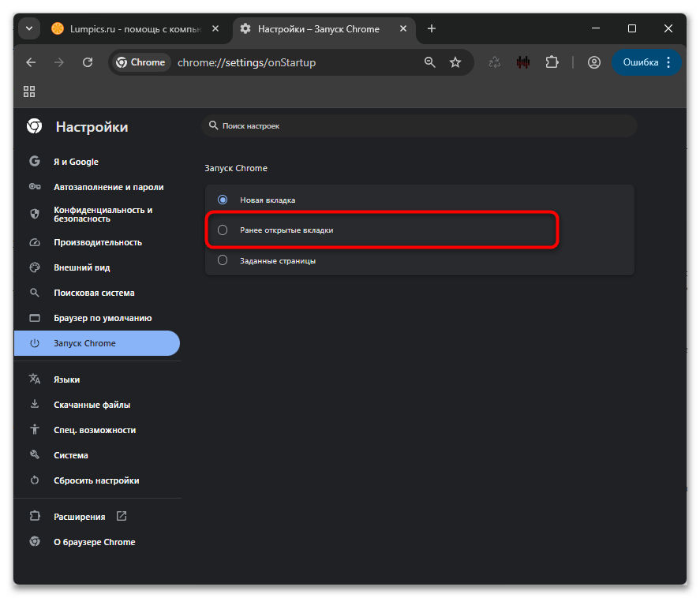Image resolution: width=700 pixels, height=598 pixels.
Task: Open Сбросить настройки section
Action: tap(97, 480)
